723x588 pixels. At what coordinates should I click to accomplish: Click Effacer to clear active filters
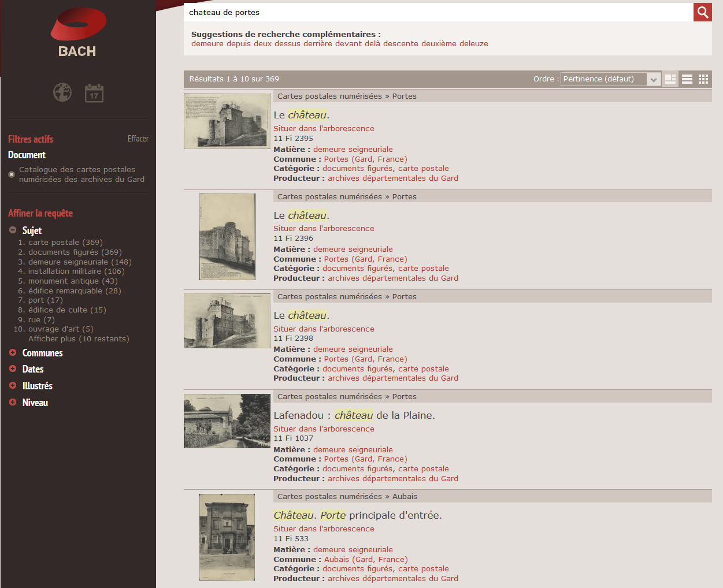coord(138,139)
